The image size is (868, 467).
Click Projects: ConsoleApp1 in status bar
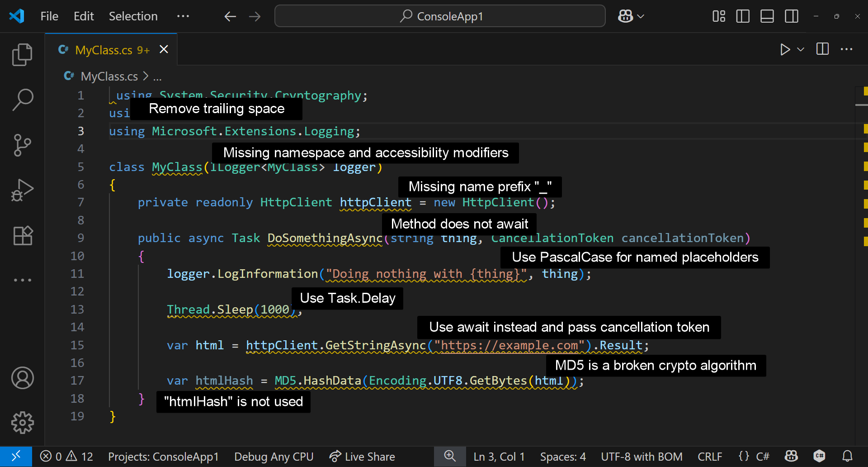(x=163, y=457)
